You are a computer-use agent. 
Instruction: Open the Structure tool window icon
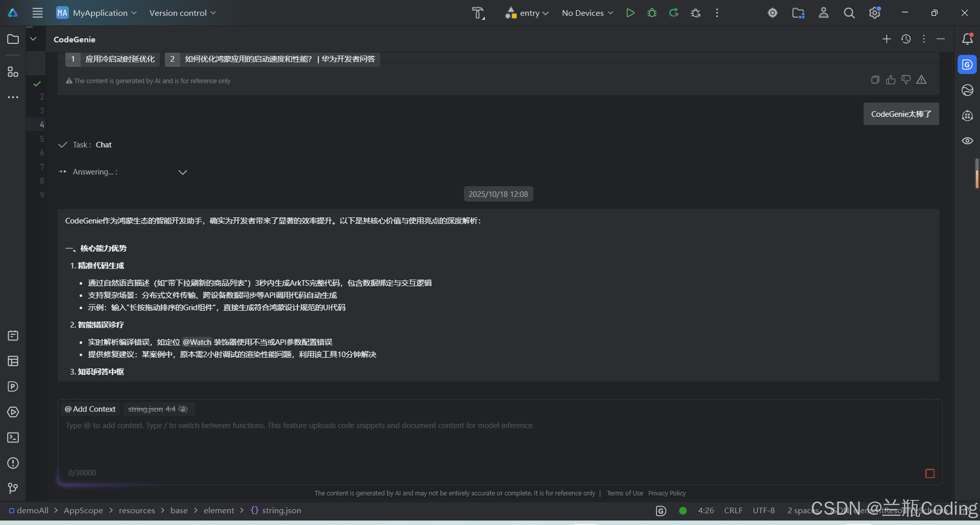point(13,72)
